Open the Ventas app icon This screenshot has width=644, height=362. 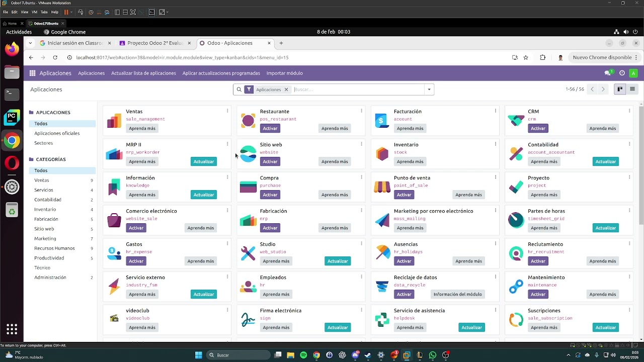[x=114, y=121]
